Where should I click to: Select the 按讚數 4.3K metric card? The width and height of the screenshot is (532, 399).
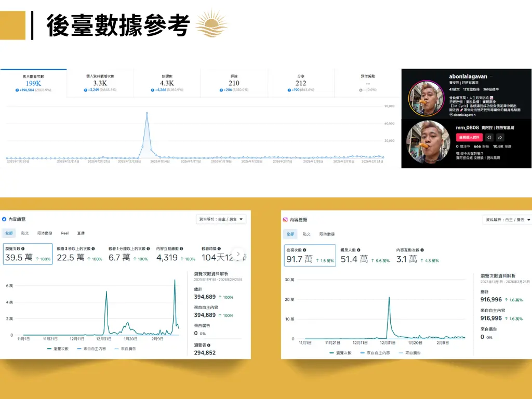tap(167, 83)
